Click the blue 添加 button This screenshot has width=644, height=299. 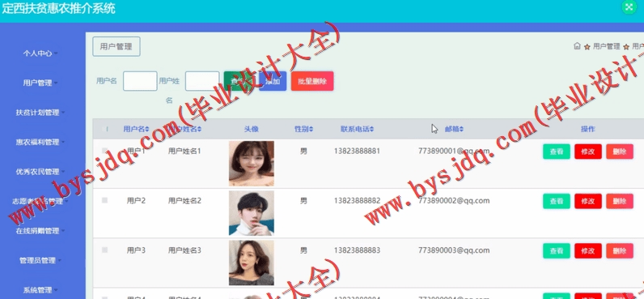(x=273, y=81)
